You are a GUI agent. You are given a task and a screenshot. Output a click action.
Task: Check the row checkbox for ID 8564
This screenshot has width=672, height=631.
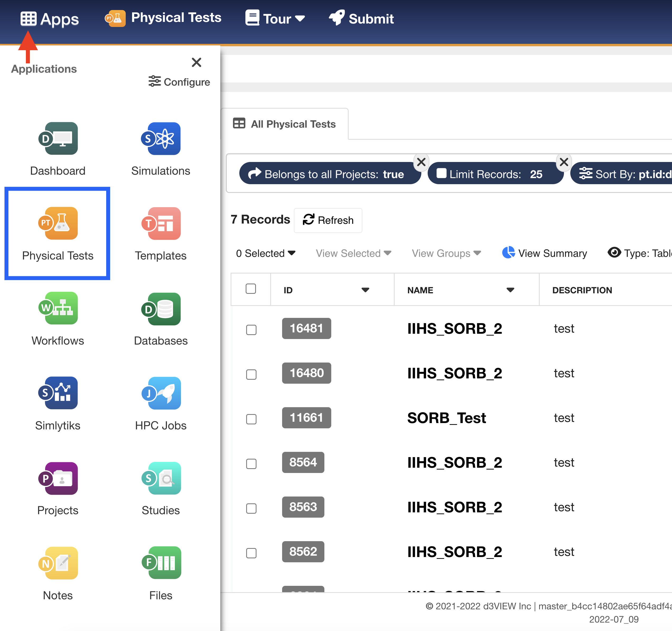[x=251, y=464]
